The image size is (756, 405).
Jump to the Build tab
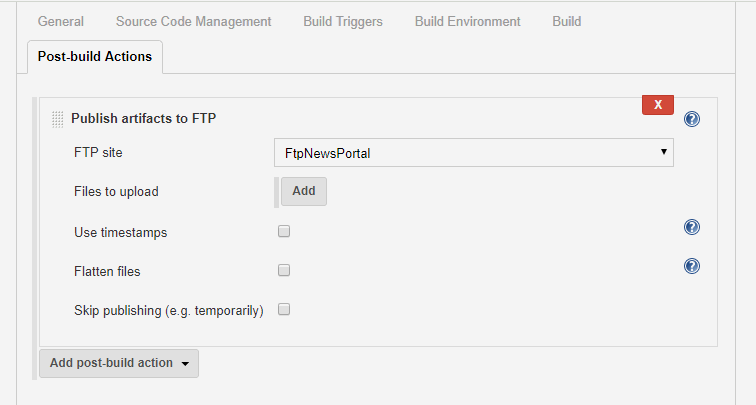tap(566, 21)
